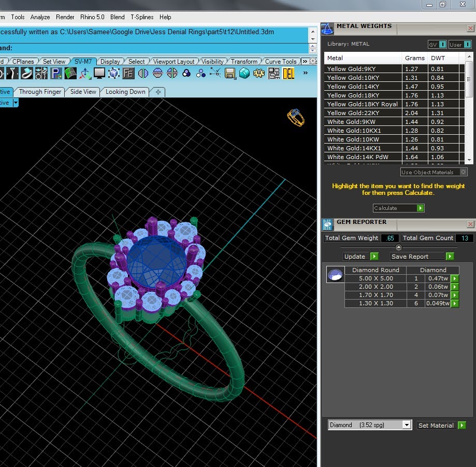
Task: Open the Tools menu
Action: click(18, 17)
